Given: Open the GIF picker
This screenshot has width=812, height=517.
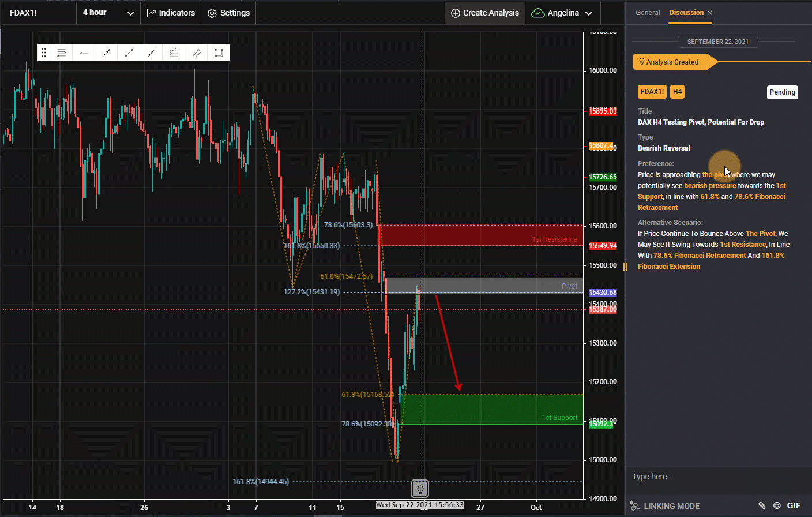Looking at the screenshot, I should point(794,505).
